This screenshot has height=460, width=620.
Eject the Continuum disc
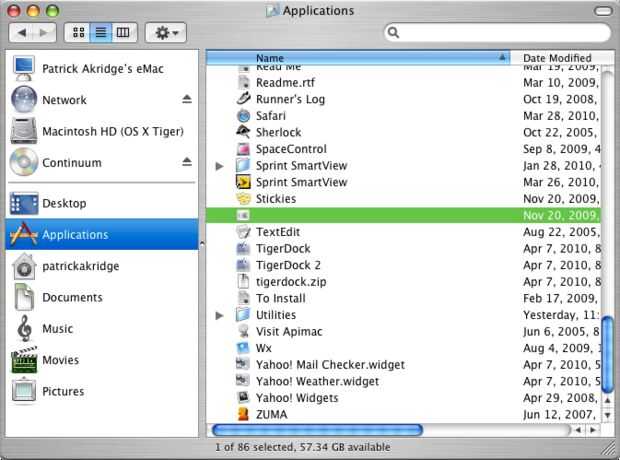point(187,162)
